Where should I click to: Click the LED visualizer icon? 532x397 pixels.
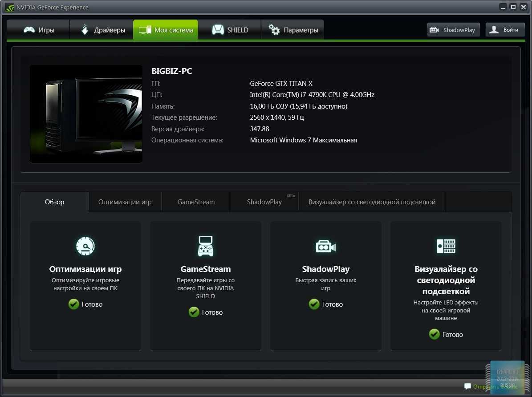point(446,246)
